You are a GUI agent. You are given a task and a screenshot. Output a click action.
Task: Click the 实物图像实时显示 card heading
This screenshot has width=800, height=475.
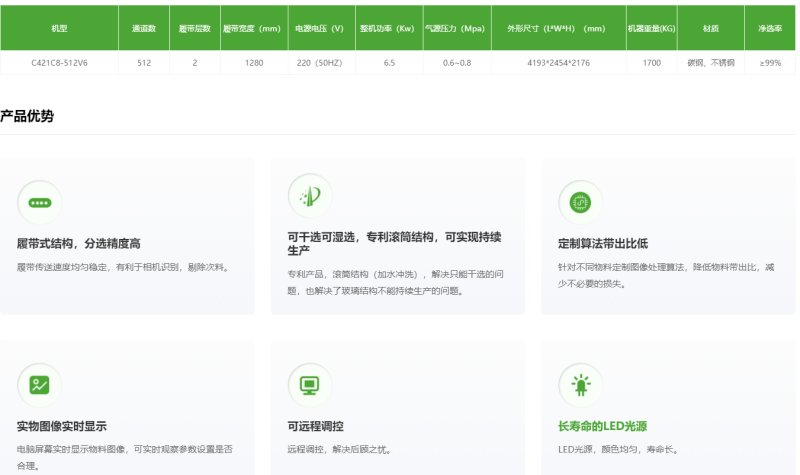coord(62,426)
